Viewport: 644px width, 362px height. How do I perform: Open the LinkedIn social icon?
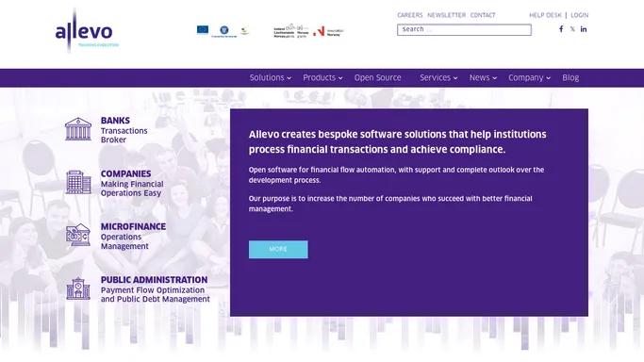584,29
